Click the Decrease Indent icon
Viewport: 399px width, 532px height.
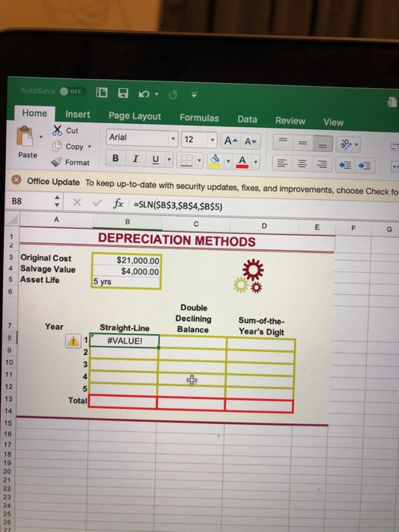(x=345, y=166)
